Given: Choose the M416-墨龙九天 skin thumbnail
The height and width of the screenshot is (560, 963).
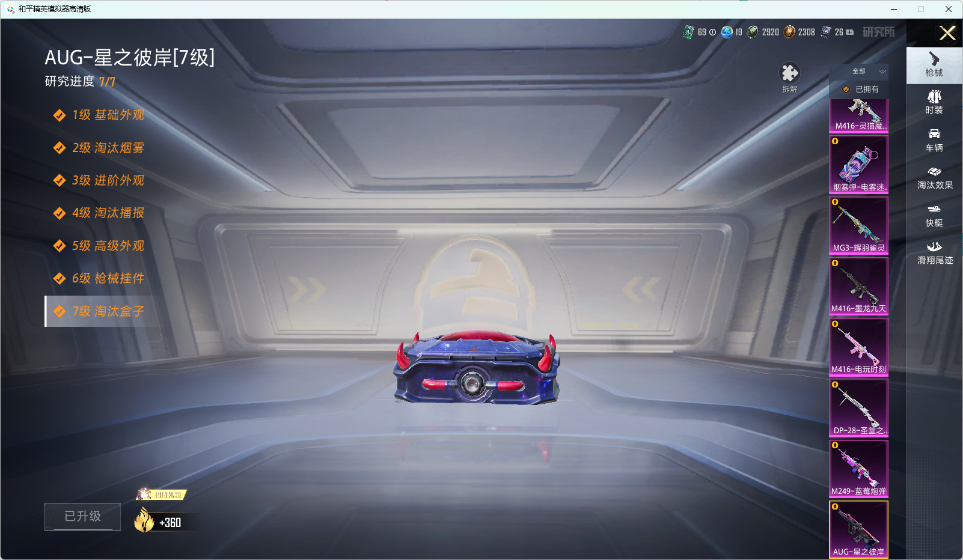Looking at the screenshot, I should [x=858, y=286].
